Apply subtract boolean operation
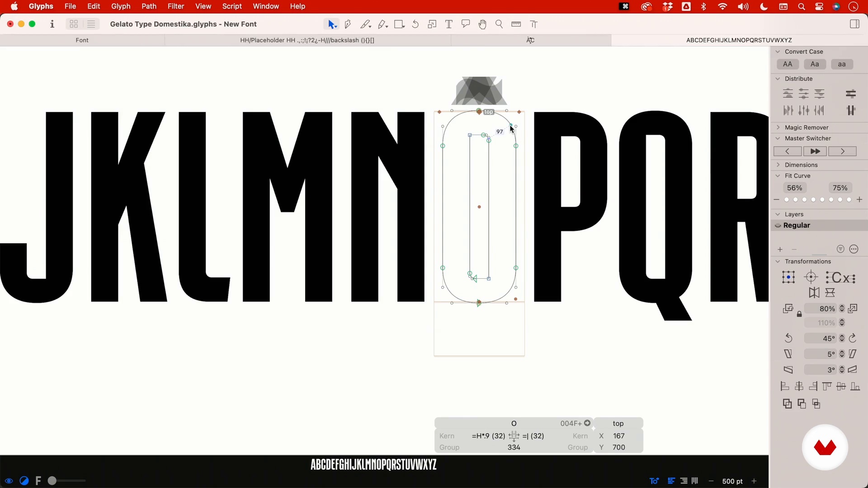The height and width of the screenshot is (488, 868). (802, 404)
